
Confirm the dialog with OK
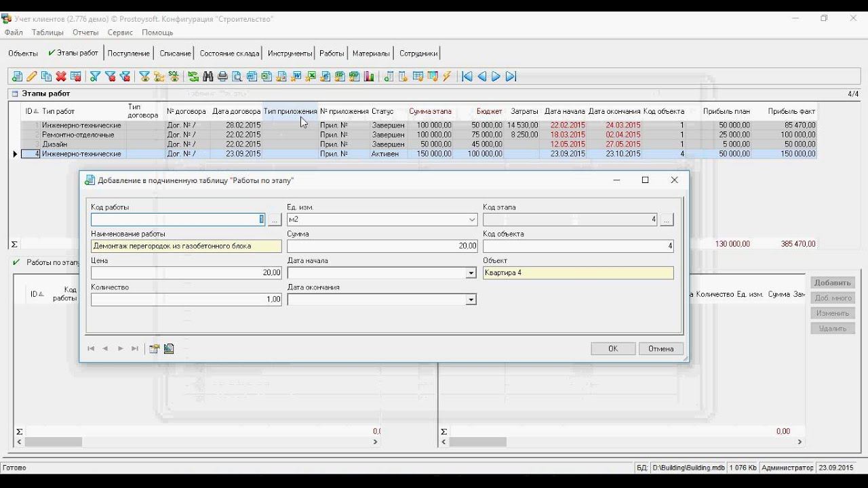(613, 348)
